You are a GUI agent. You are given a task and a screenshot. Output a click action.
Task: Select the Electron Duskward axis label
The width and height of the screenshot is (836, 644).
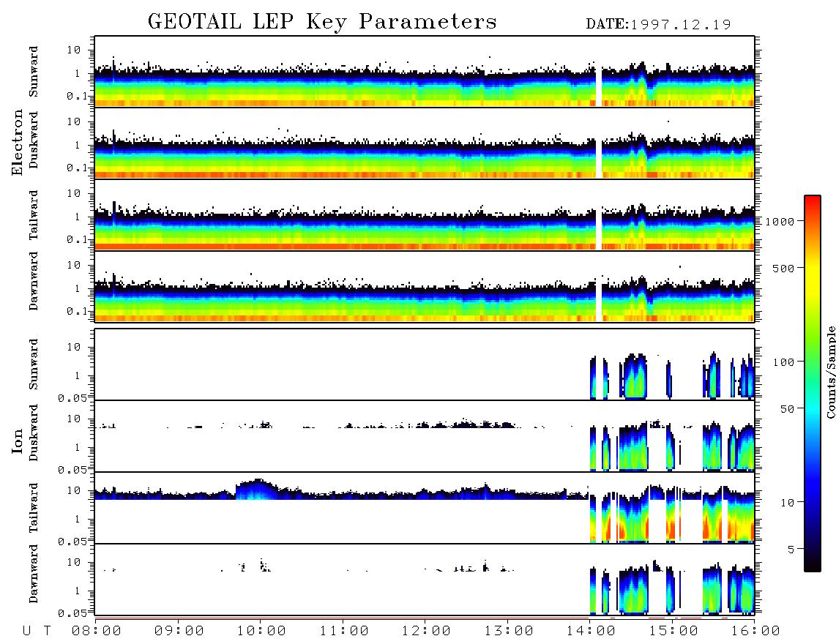pyautogui.click(x=34, y=140)
